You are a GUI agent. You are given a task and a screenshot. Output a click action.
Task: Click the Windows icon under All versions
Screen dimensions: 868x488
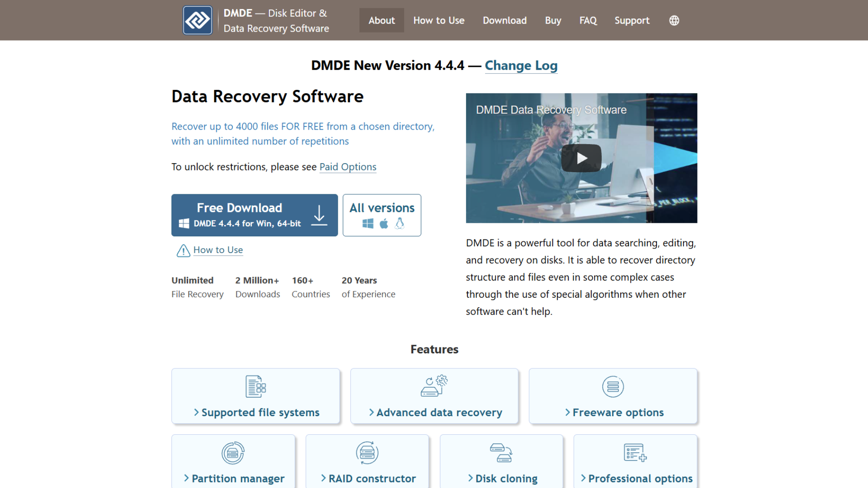pos(368,224)
